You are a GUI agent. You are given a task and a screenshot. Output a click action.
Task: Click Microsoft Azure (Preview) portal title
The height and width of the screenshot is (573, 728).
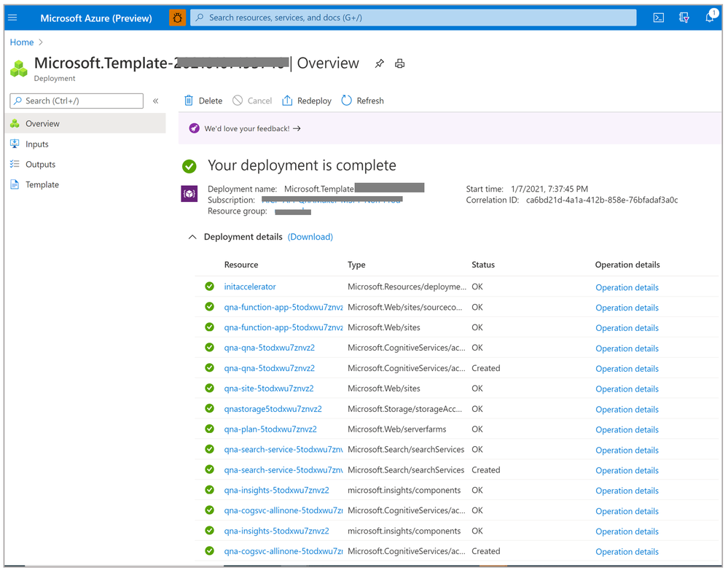pos(96,18)
